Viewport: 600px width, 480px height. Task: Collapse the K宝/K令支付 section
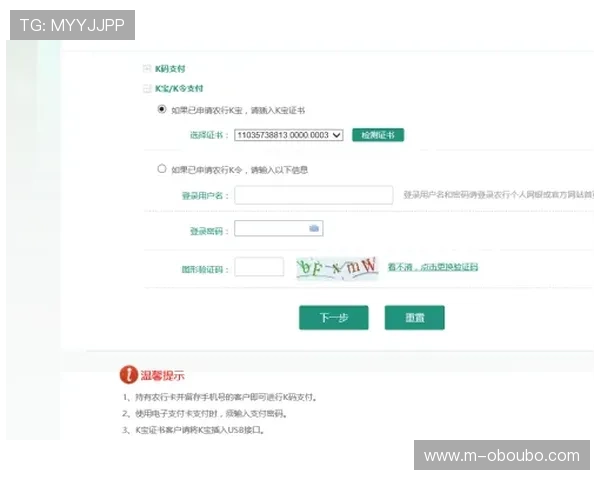[x=147, y=89]
